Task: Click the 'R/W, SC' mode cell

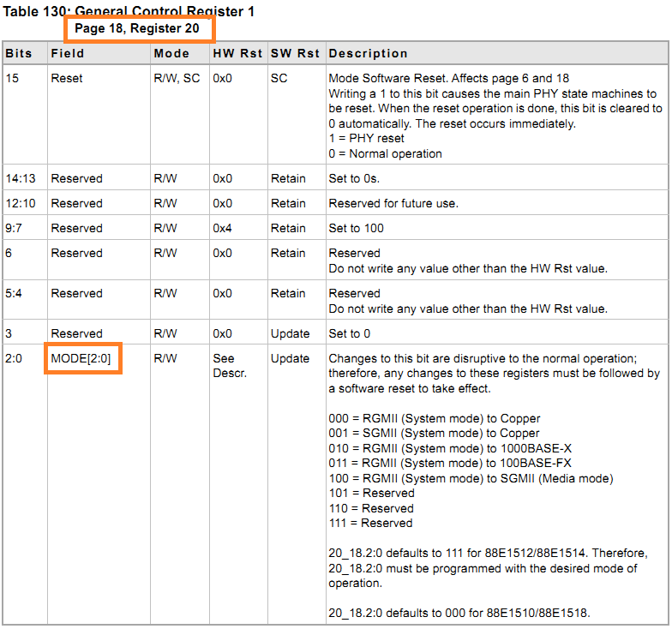Action: (x=177, y=78)
